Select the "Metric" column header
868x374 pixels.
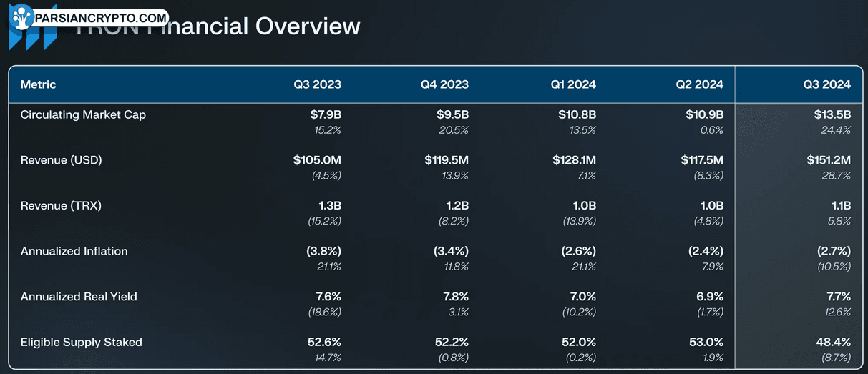[39, 84]
